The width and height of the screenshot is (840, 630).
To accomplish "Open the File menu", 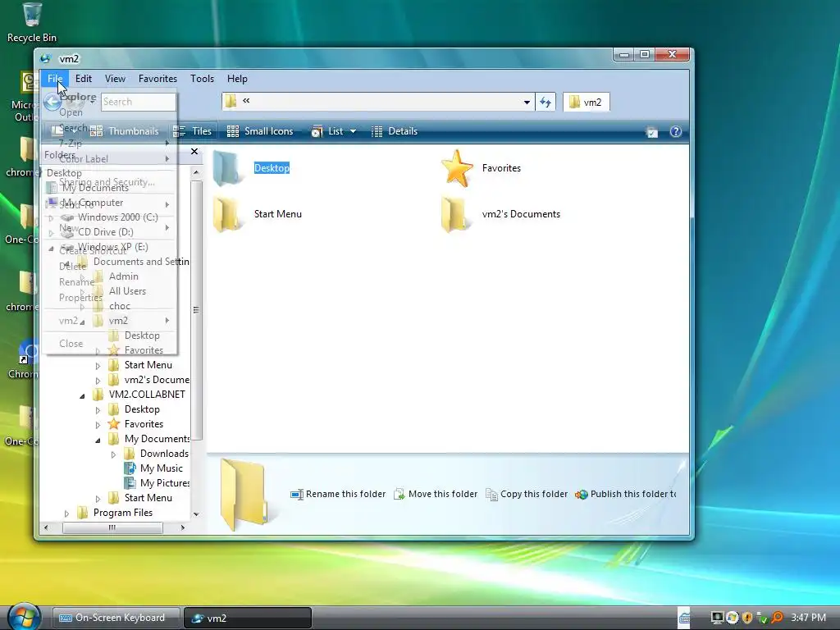I will (55, 79).
